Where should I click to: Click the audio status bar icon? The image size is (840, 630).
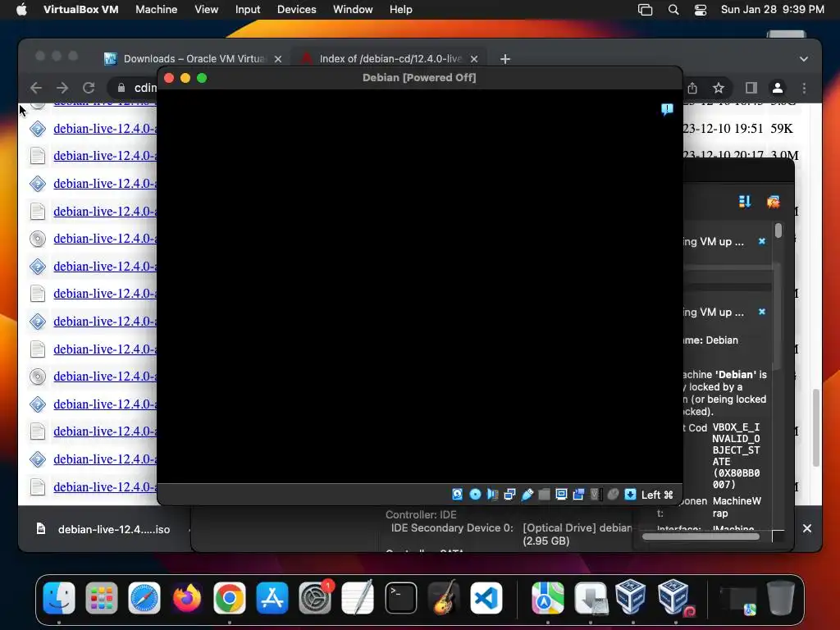pos(492,495)
